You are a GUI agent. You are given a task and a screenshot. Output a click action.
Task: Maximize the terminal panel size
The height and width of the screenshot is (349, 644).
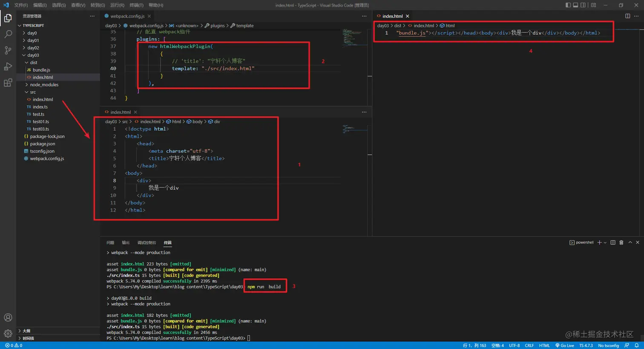(x=630, y=242)
